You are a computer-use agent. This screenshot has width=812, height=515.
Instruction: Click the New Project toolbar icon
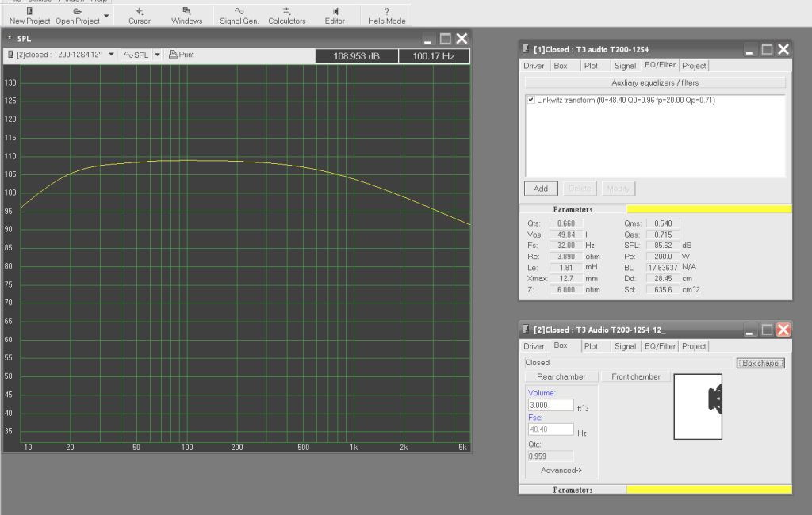point(29,16)
